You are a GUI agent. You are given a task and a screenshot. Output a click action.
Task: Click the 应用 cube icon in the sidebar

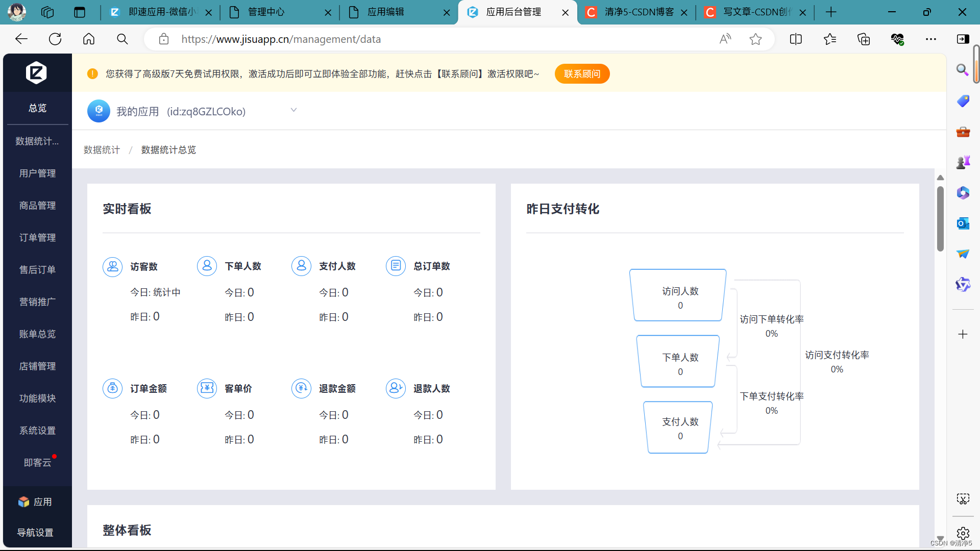point(23,502)
